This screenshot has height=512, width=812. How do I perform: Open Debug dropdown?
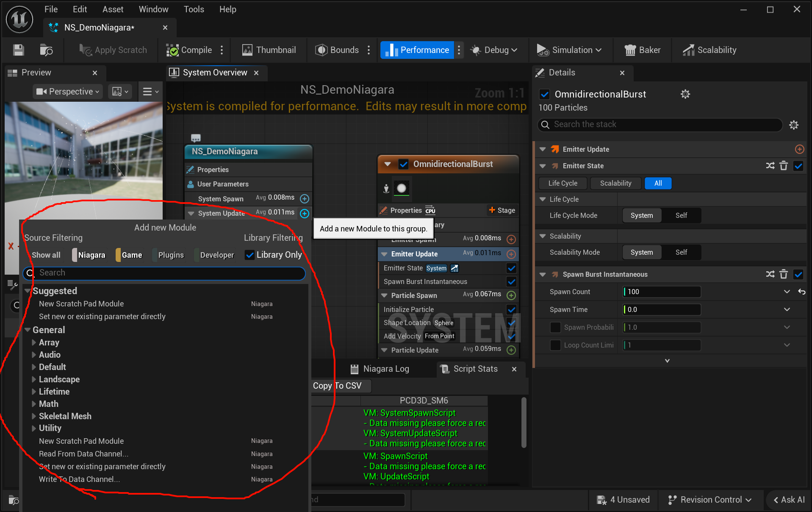coord(494,50)
